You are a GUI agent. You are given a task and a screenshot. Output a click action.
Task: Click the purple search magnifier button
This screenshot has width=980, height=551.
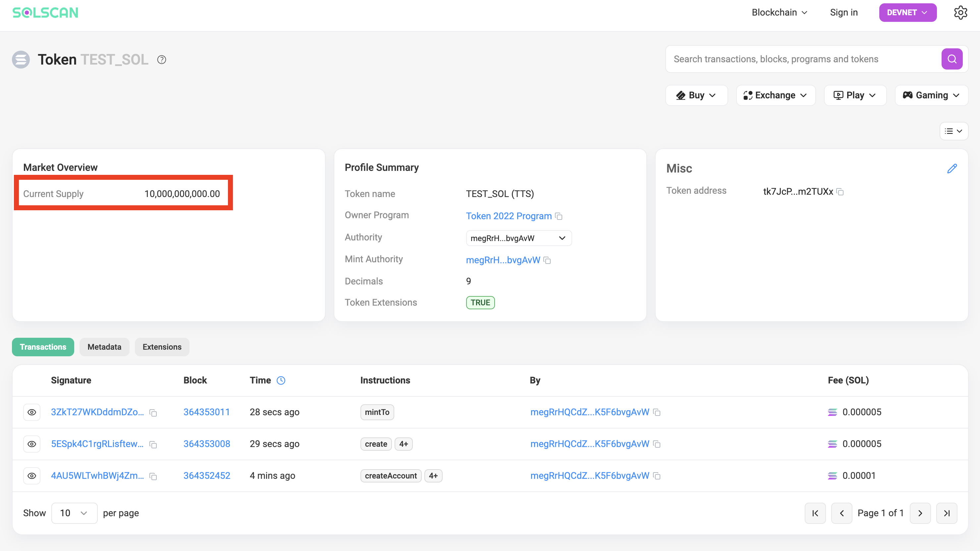pos(952,59)
